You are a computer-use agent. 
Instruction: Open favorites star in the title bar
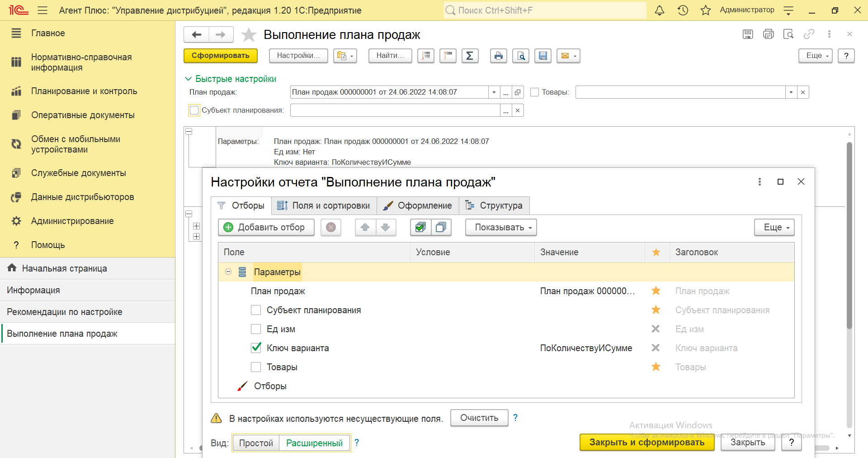click(706, 10)
